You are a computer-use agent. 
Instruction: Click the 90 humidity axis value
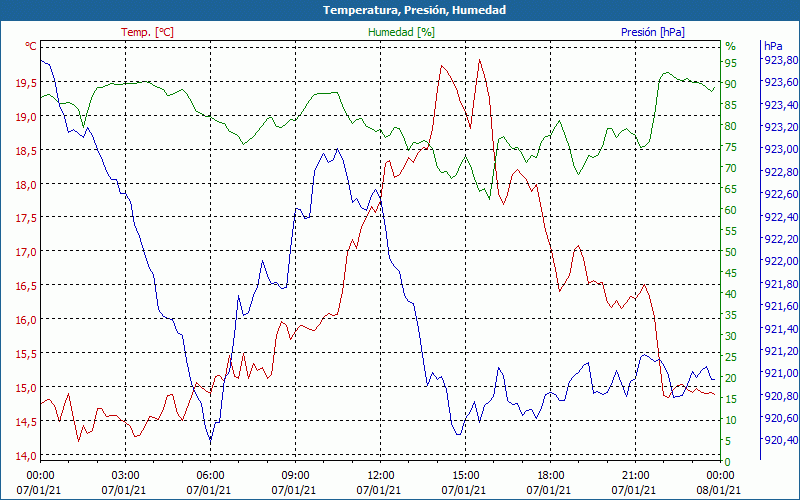[731, 84]
